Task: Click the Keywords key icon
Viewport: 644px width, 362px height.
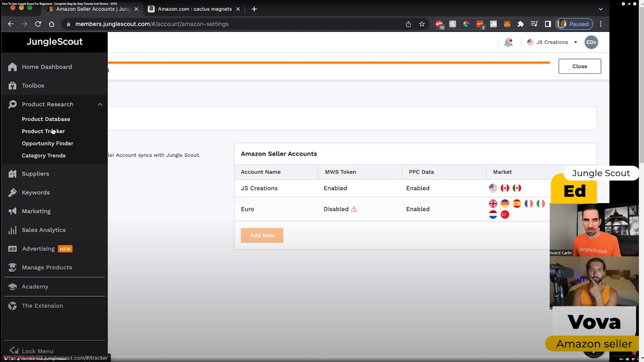Action: [x=12, y=193]
